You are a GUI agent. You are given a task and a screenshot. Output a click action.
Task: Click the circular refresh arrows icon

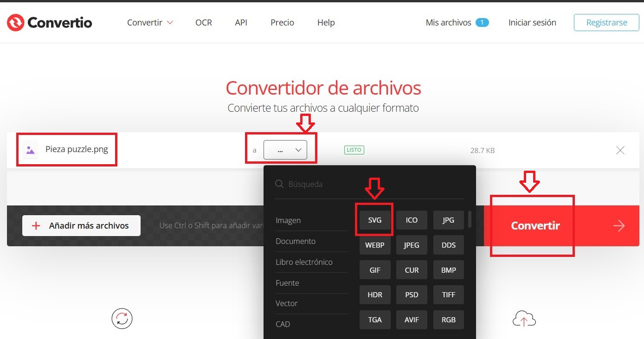[x=122, y=319]
